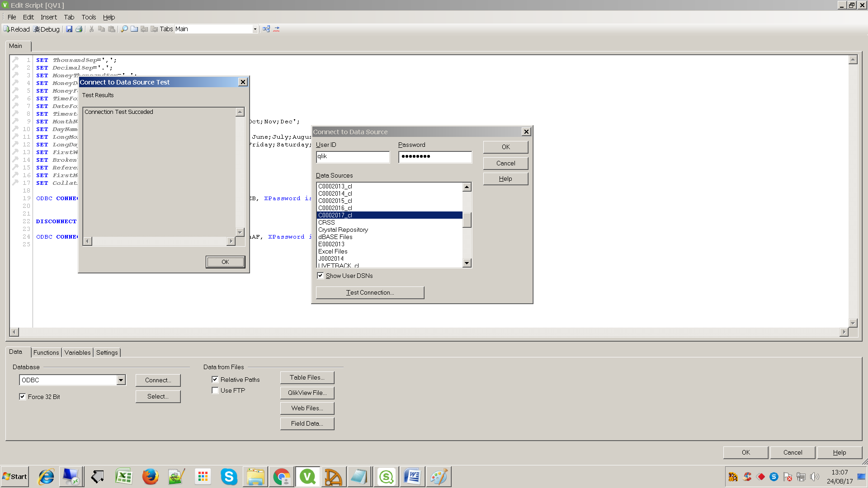Open the Table Viewer icon in toolbar
Image resolution: width=868 pixels, height=488 pixels.
pyautogui.click(x=266, y=29)
